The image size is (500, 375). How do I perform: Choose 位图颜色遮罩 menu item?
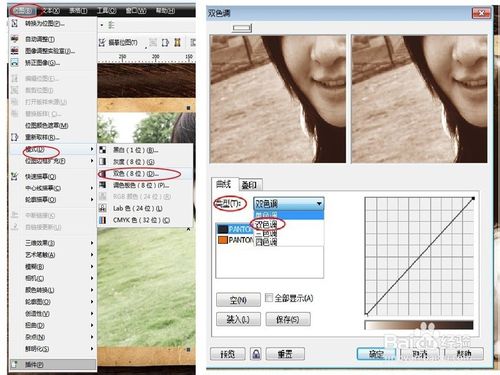(x=47, y=125)
